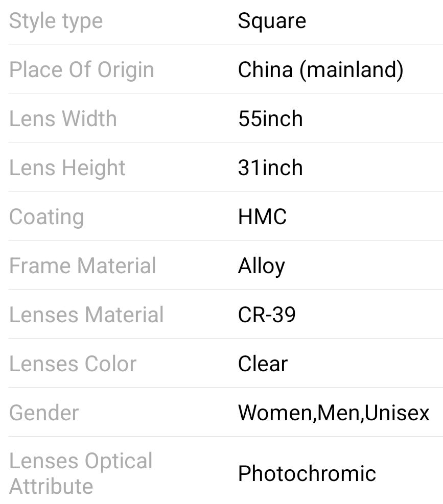Select the "Photochromic" optical attribute value
The width and height of the screenshot is (443, 504).
click(x=307, y=474)
